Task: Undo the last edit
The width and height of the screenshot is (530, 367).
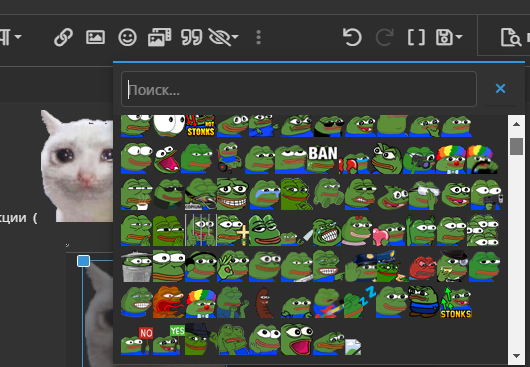Action: (352, 37)
